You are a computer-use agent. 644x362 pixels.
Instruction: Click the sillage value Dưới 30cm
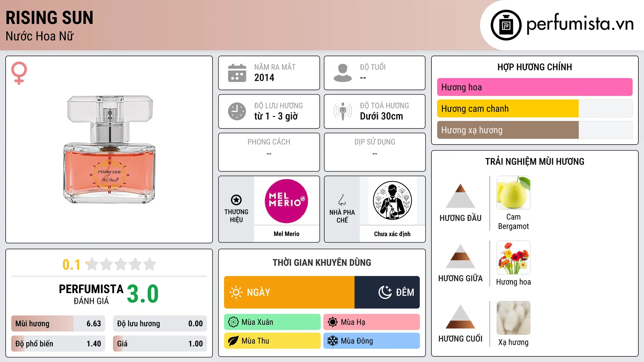(x=381, y=116)
